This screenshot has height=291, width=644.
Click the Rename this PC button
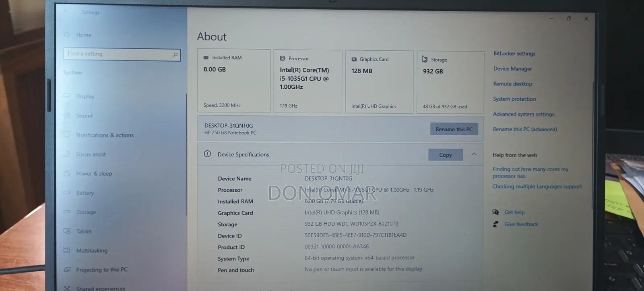pyautogui.click(x=454, y=129)
